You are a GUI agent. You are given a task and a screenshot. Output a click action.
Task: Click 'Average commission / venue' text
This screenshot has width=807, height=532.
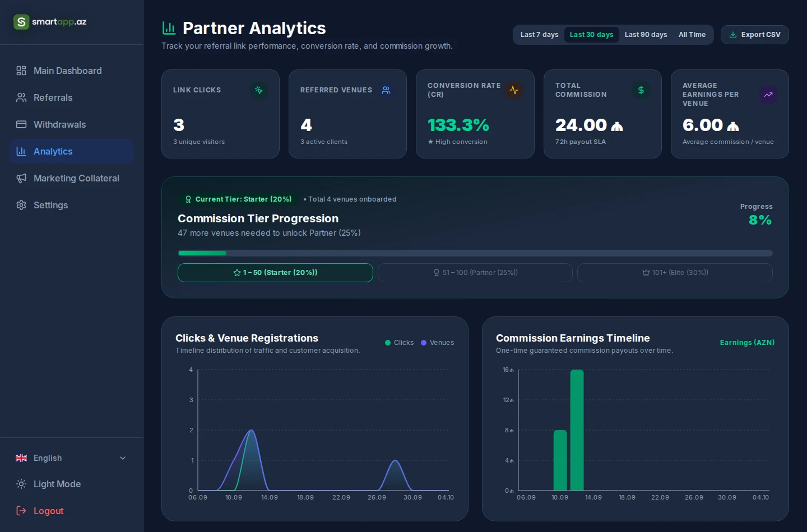pyautogui.click(x=728, y=142)
